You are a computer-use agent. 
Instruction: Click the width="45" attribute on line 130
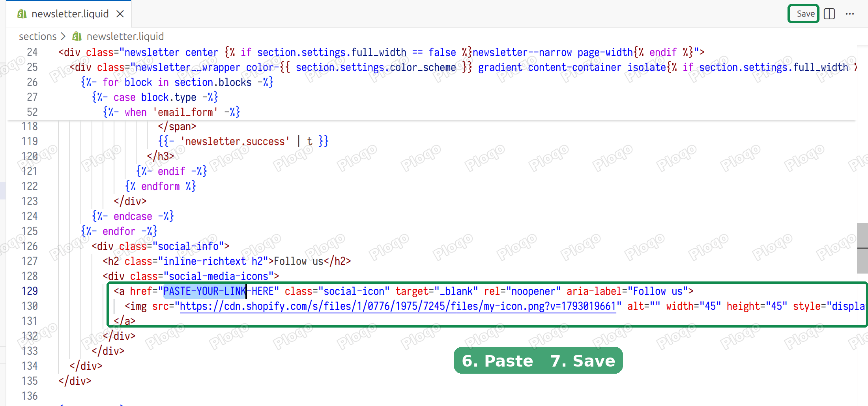click(x=693, y=306)
